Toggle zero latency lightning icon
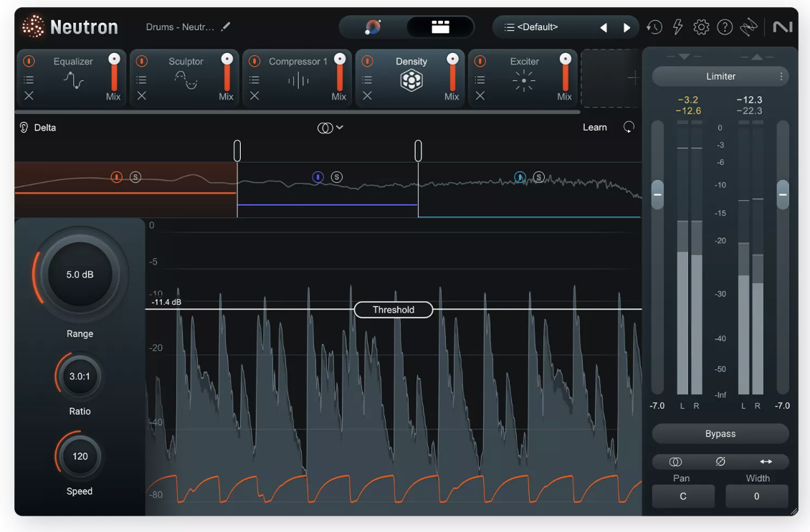 pyautogui.click(x=678, y=27)
